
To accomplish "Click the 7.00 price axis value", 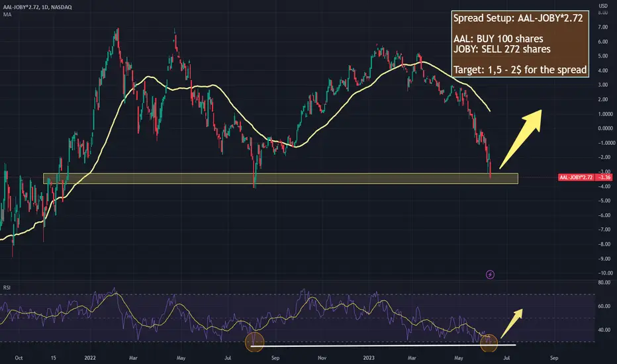I will pyautogui.click(x=603, y=27).
